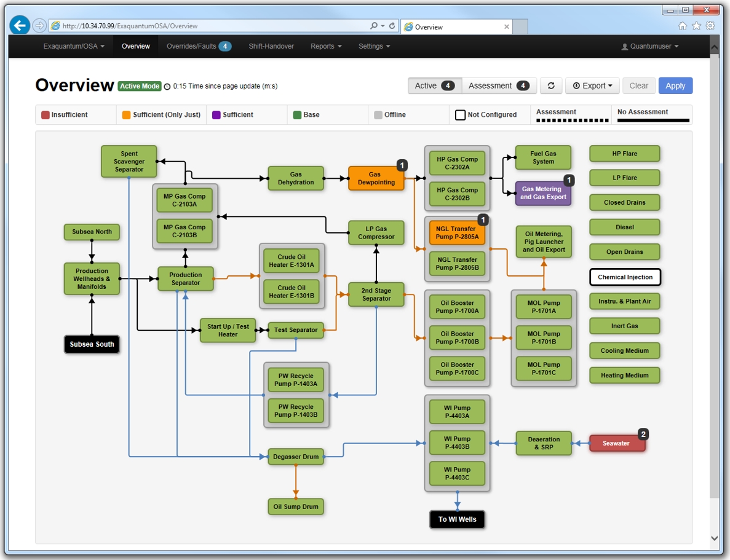
Task: Click the badge on Seawater node
Action: pos(643,434)
